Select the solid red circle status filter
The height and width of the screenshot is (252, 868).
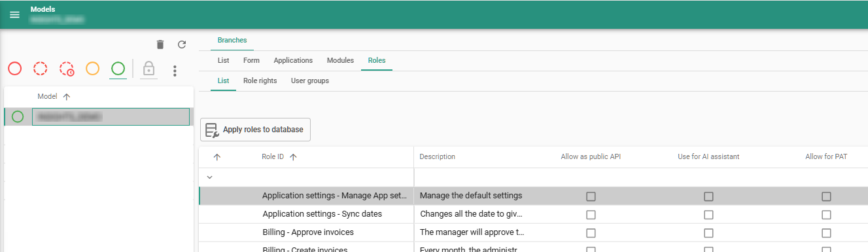pos(15,68)
